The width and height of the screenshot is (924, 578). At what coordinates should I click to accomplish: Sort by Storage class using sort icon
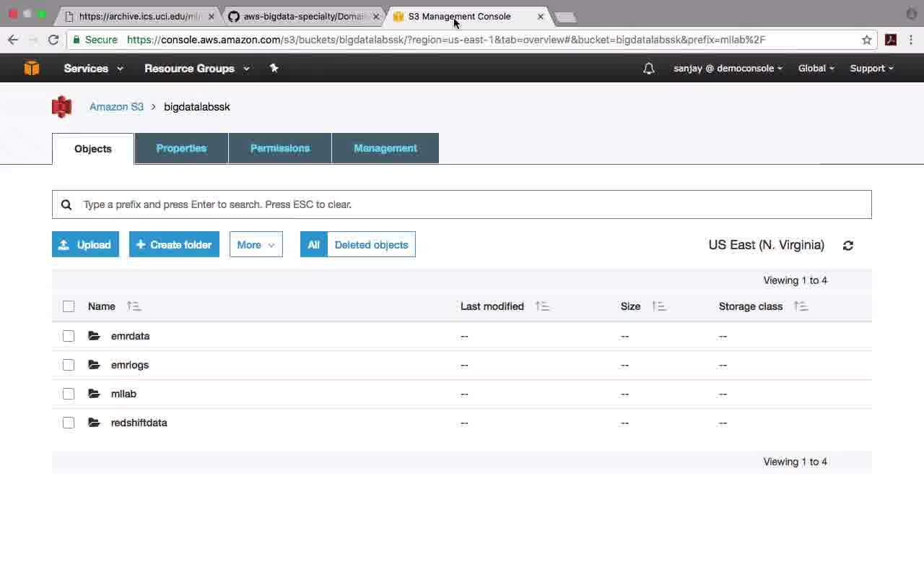coord(801,306)
